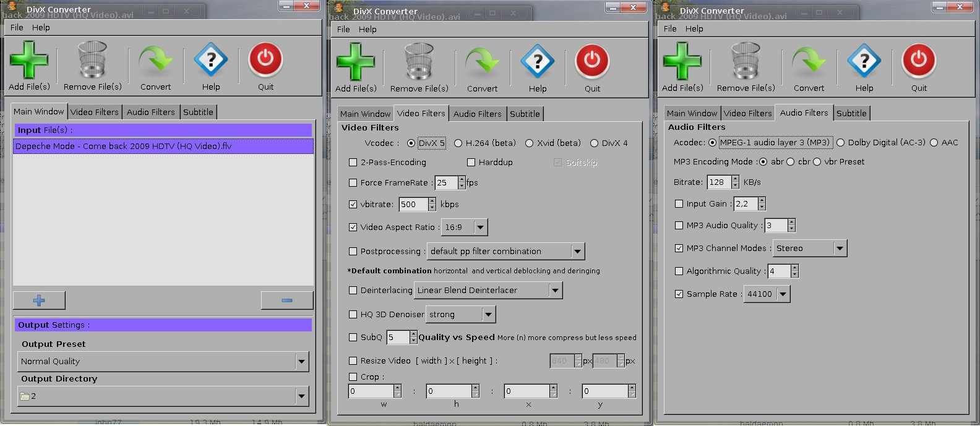Viewport: 980px width, 426px height.
Task: Click the Crop w value field
Action: click(x=371, y=391)
